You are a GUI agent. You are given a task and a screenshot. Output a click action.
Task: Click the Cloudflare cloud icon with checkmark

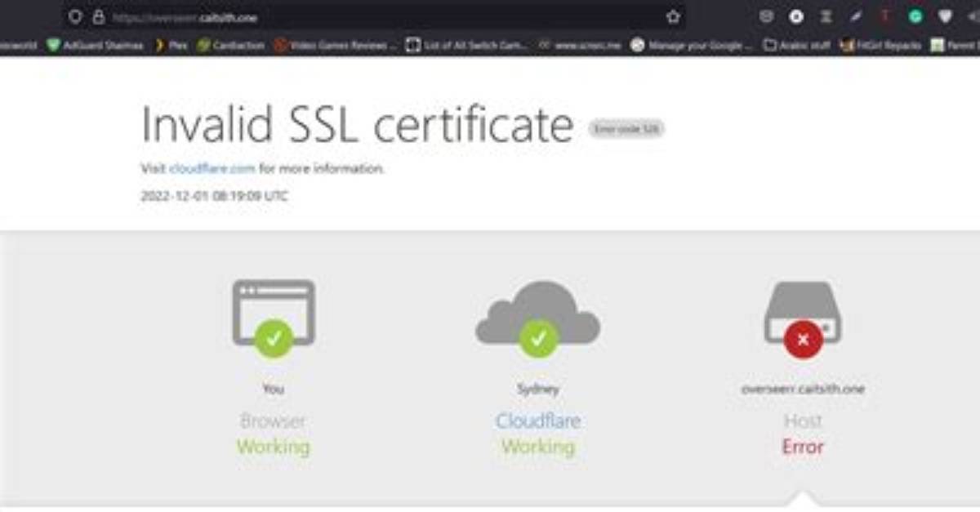[x=538, y=318]
